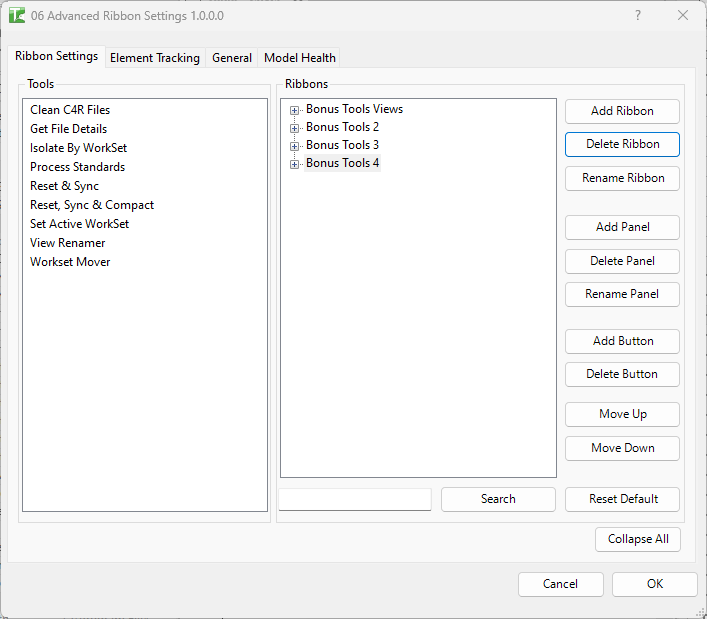Go to the Model Health tab
Screen dimensions: 707x619
click(300, 58)
